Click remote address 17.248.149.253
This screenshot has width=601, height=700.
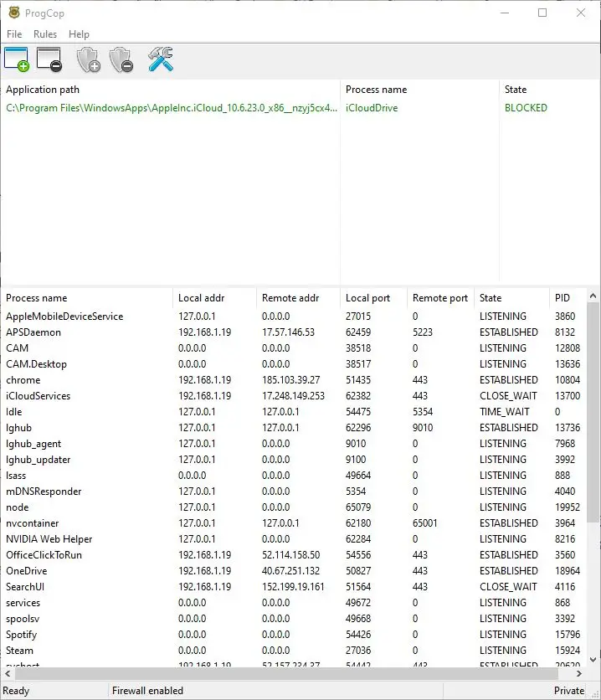tap(293, 396)
